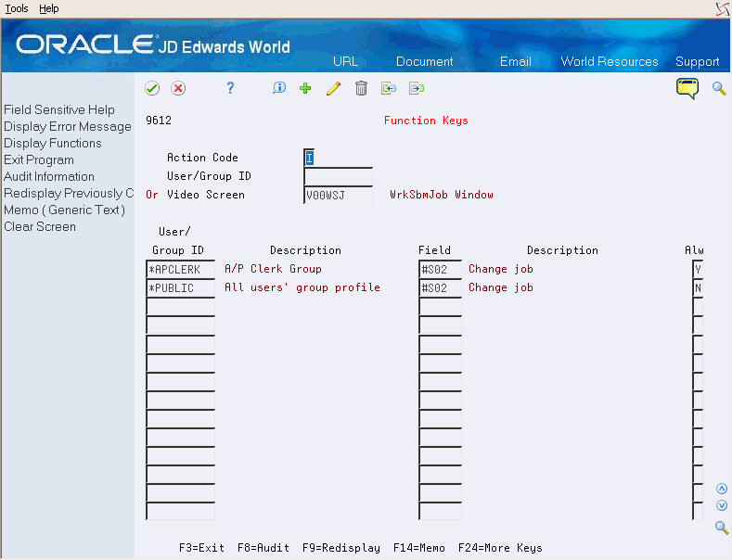The image size is (732, 560).
Task: Open the yellow speech bubble icon
Action: (x=687, y=88)
